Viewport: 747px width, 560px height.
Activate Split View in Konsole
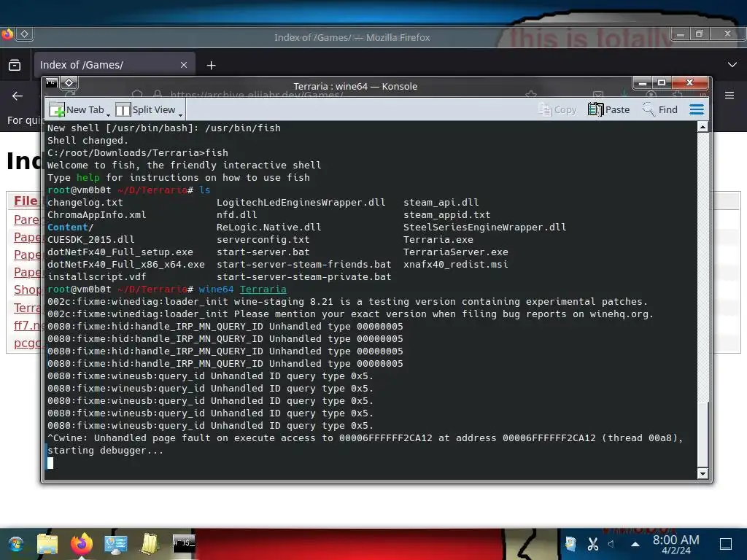tap(146, 109)
